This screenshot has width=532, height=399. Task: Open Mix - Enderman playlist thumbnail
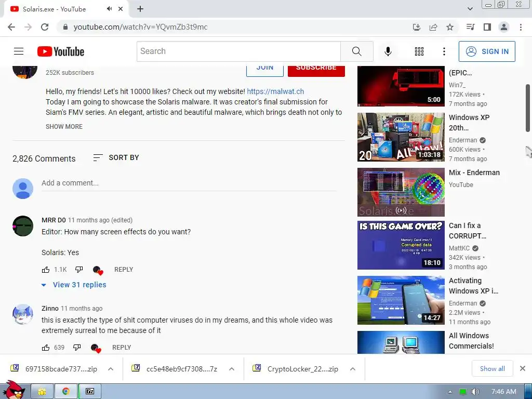click(401, 192)
